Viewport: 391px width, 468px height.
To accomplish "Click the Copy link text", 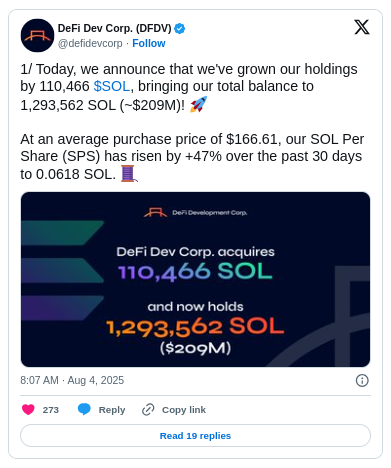I will coord(184,410).
